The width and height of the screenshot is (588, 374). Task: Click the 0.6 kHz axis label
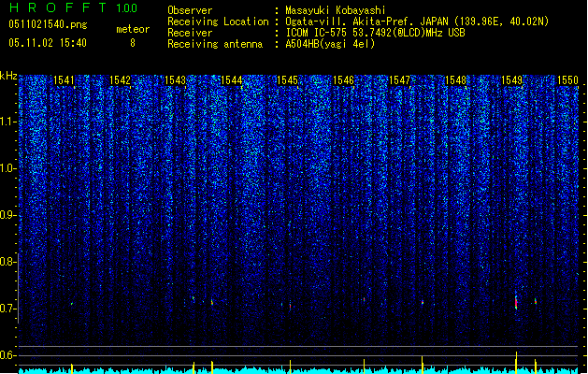click(8, 355)
